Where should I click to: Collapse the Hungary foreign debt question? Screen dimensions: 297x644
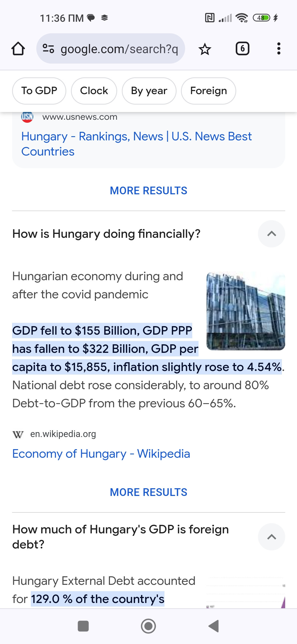pos(271,537)
